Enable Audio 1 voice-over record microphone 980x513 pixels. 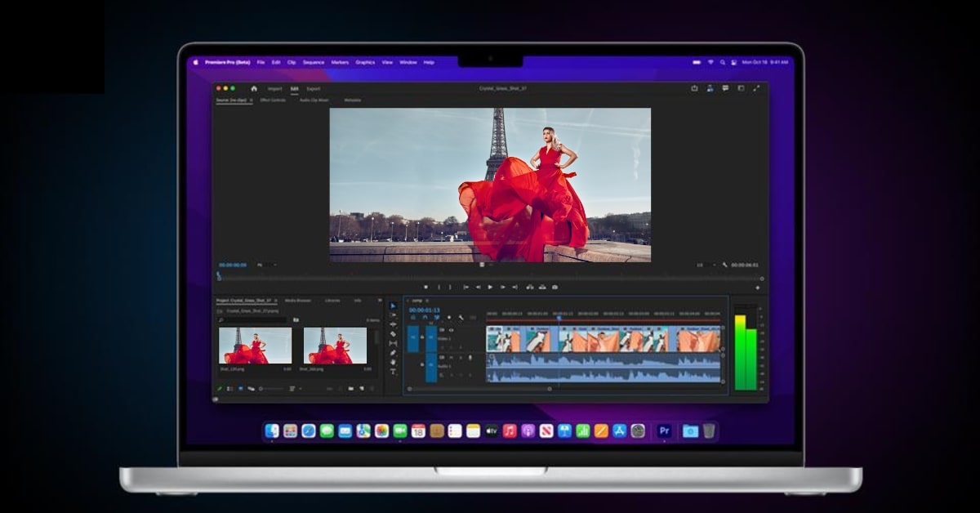pyautogui.click(x=470, y=357)
